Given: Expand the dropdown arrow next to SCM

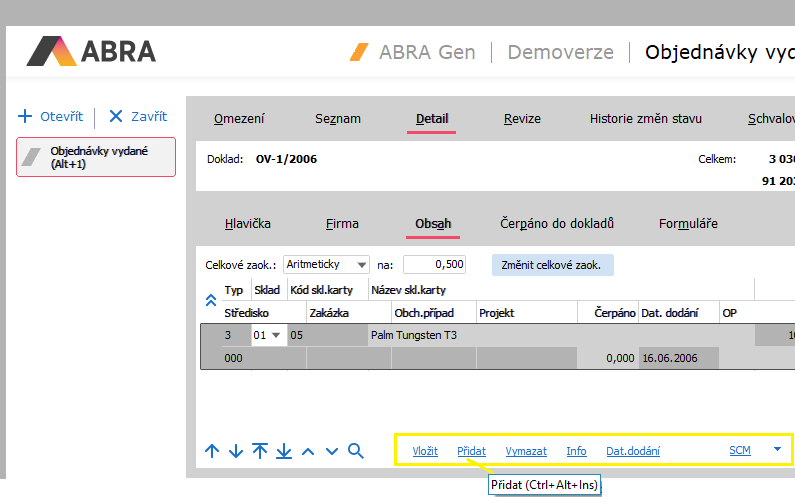Looking at the screenshot, I should (x=777, y=450).
